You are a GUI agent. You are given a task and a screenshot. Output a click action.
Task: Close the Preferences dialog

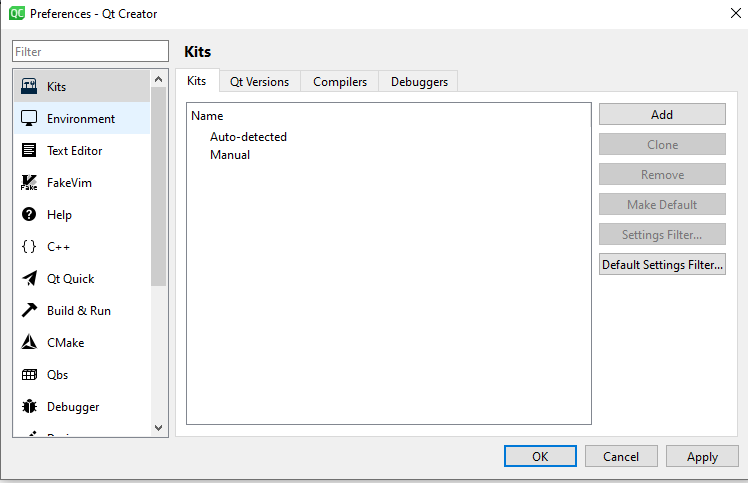736,13
